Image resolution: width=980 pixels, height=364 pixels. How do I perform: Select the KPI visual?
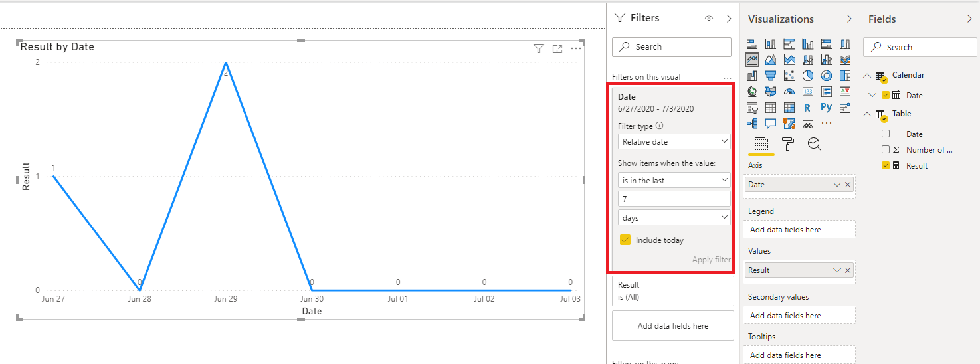pyautogui.click(x=845, y=92)
